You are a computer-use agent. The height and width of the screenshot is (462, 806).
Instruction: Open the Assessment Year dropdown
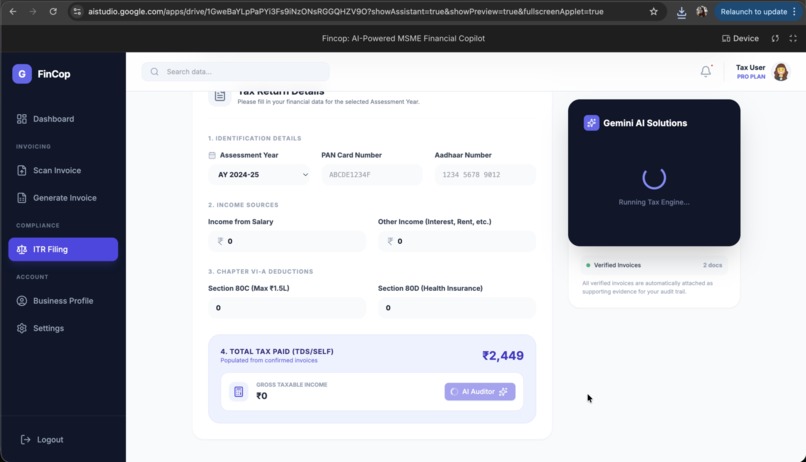(x=259, y=174)
